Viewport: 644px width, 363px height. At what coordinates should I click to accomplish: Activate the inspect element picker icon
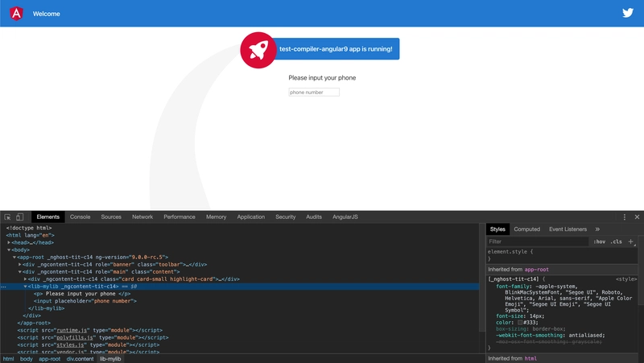7,217
